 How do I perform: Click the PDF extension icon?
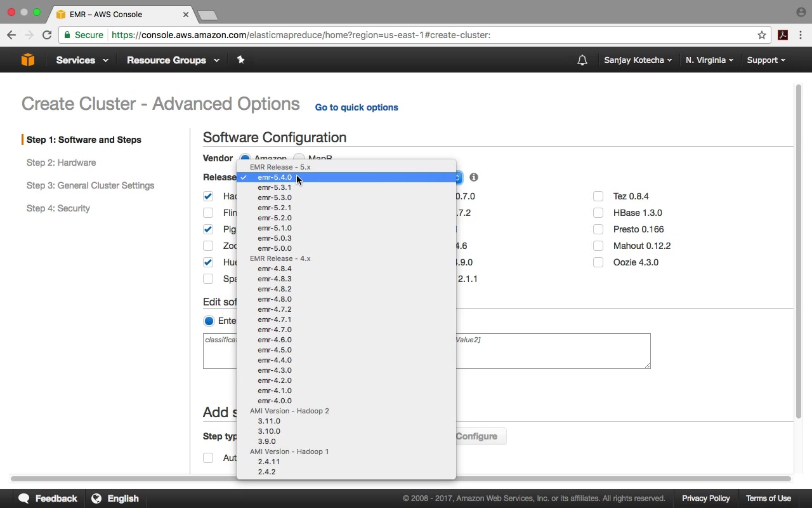tap(783, 35)
